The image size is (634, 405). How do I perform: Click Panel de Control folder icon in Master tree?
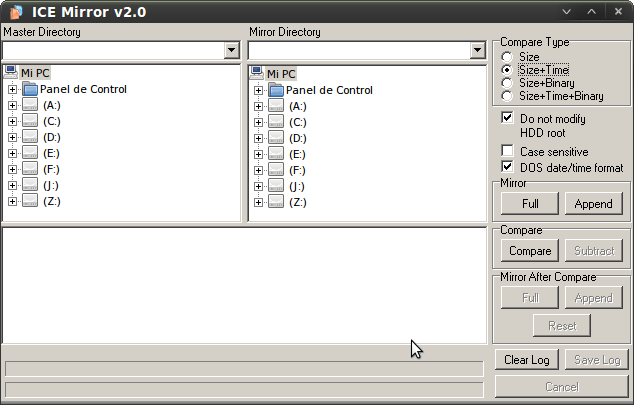(x=30, y=90)
